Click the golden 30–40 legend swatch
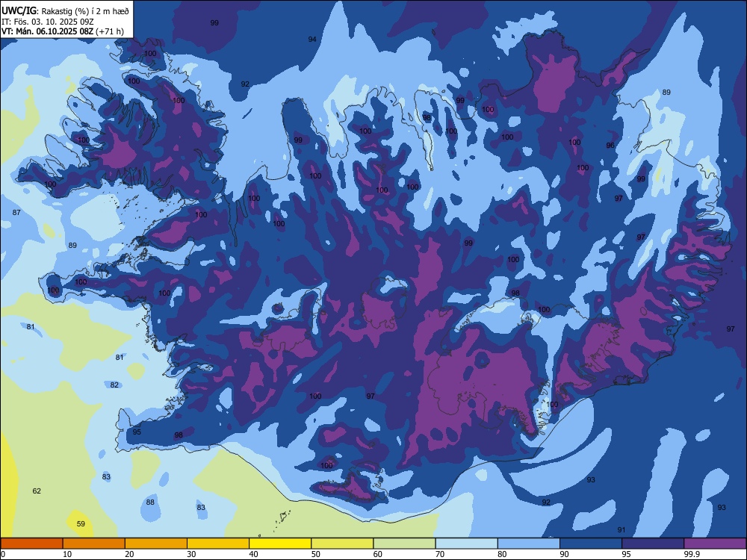 (x=218, y=544)
